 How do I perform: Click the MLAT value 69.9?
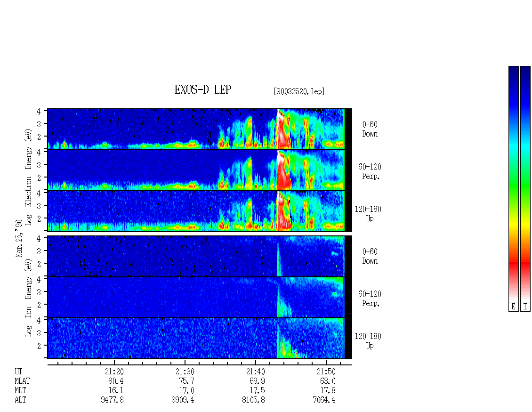(257, 381)
